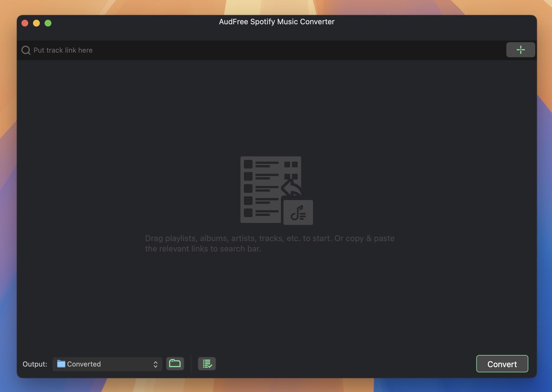Click the AudFree Spotify Music Converter title
The height and width of the screenshot is (392, 552).
[277, 22]
